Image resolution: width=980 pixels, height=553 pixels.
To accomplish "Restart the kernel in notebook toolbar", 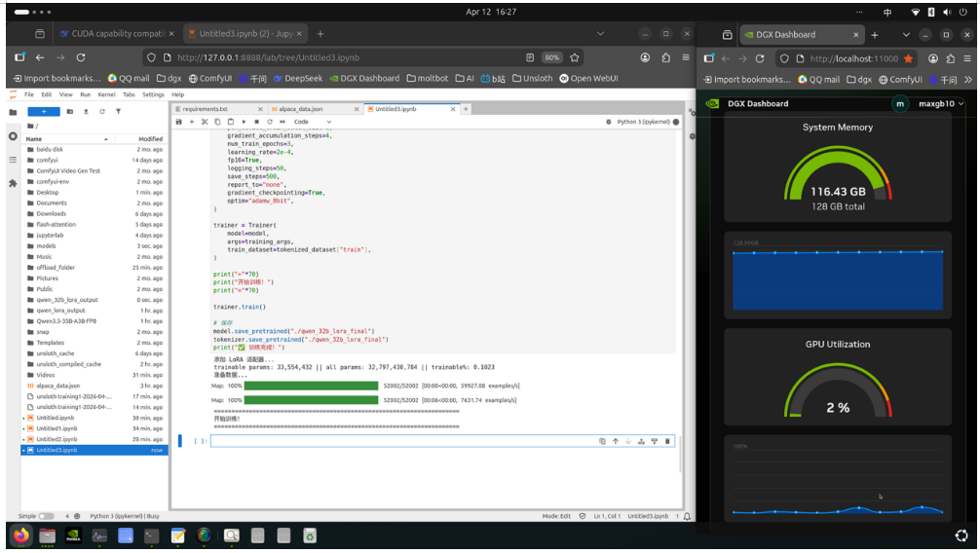I will point(270,122).
